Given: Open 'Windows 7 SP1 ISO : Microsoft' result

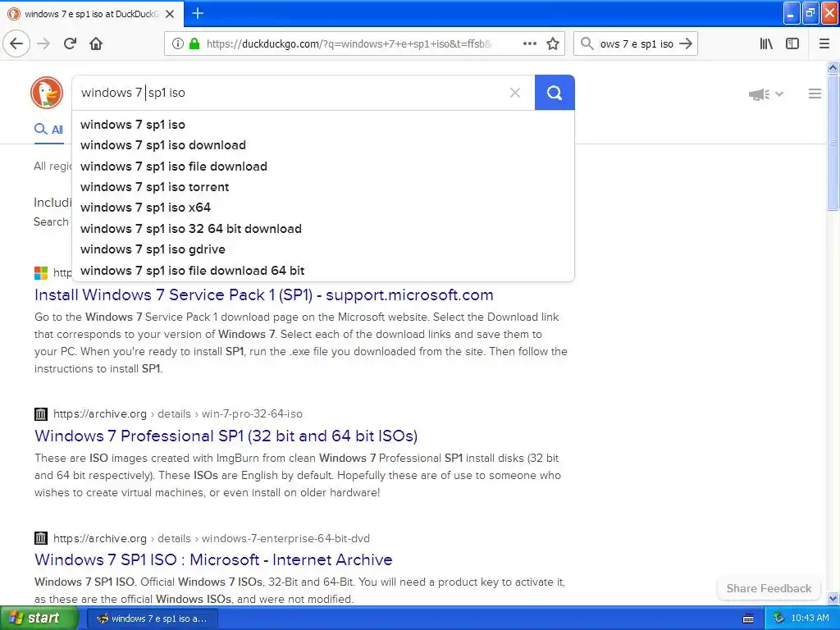Looking at the screenshot, I should (x=213, y=559).
